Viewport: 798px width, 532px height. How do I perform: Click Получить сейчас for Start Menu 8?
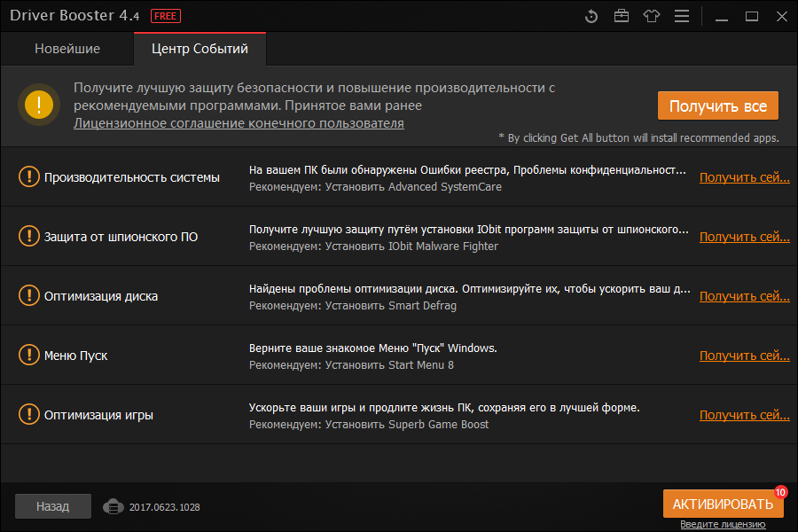tap(745, 356)
